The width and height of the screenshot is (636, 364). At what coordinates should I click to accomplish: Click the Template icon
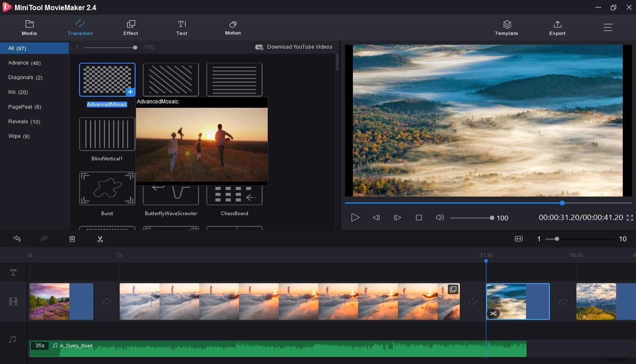506,27
